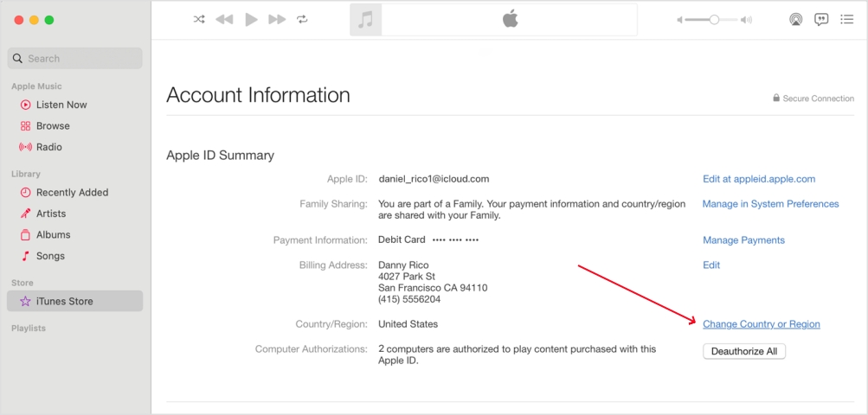Open the Up Next queue list icon
The height and width of the screenshot is (415, 868).
tap(846, 19)
